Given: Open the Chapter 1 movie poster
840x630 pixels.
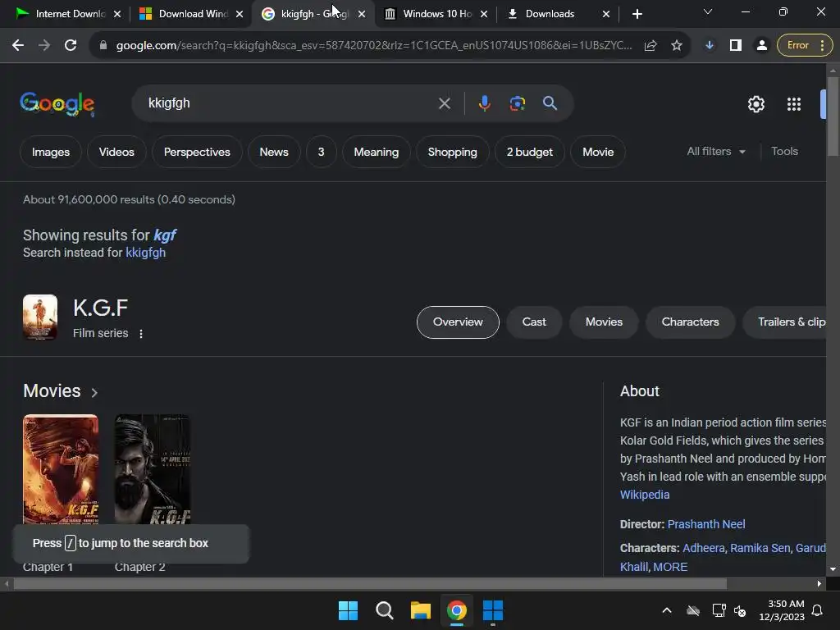Looking at the screenshot, I should [x=61, y=469].
